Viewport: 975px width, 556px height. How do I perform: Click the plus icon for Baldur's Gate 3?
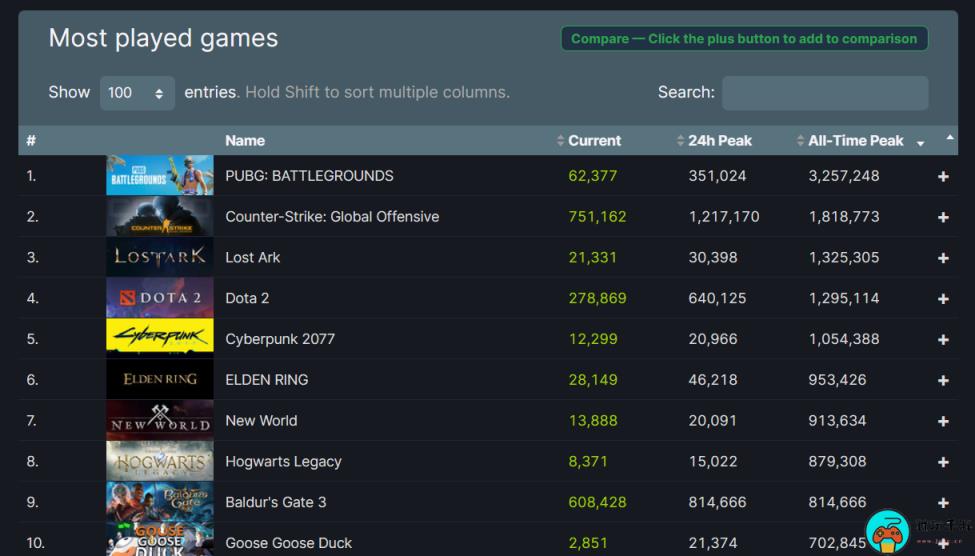943,503
